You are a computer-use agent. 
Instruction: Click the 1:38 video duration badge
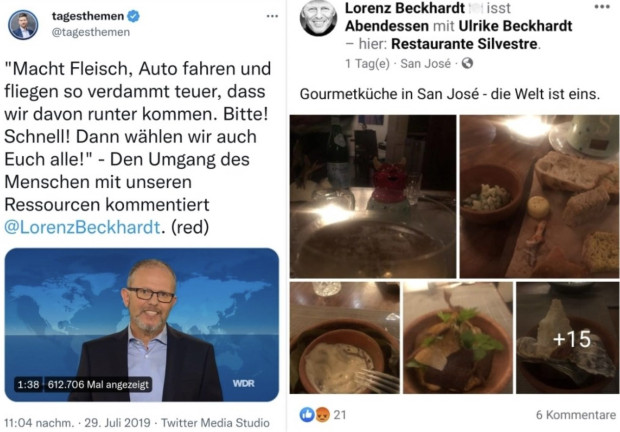(28, 384)
